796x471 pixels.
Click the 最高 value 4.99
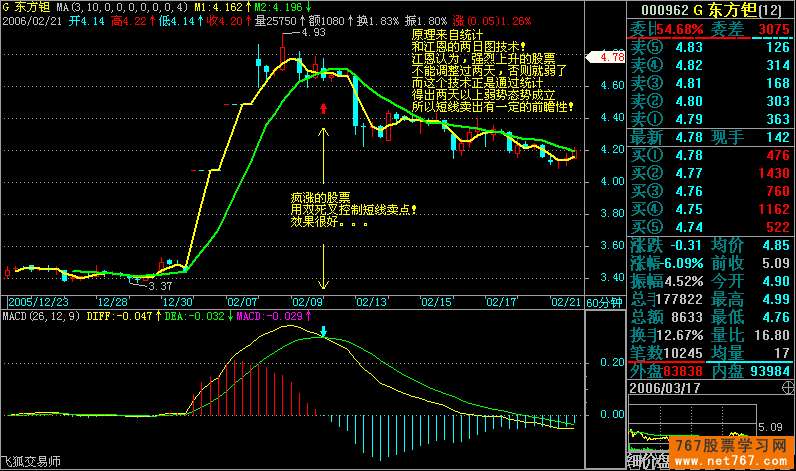coord(776,299)
